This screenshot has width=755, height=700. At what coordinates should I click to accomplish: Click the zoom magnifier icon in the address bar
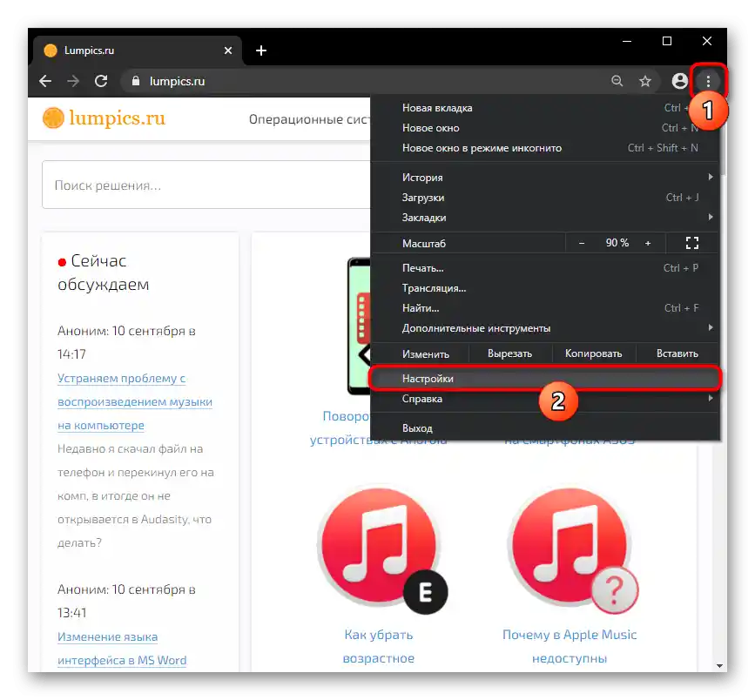coord(617,81)
